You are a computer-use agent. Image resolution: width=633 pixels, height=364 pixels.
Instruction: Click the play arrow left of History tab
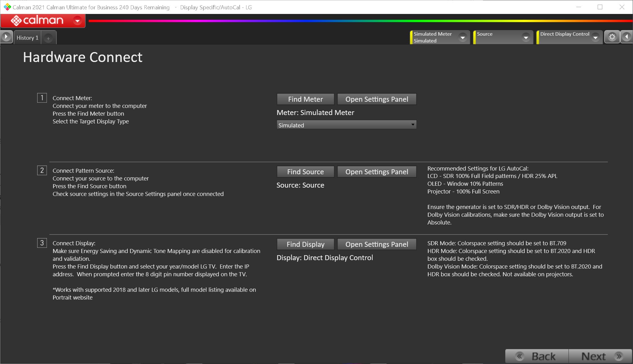tap(6, 37)
